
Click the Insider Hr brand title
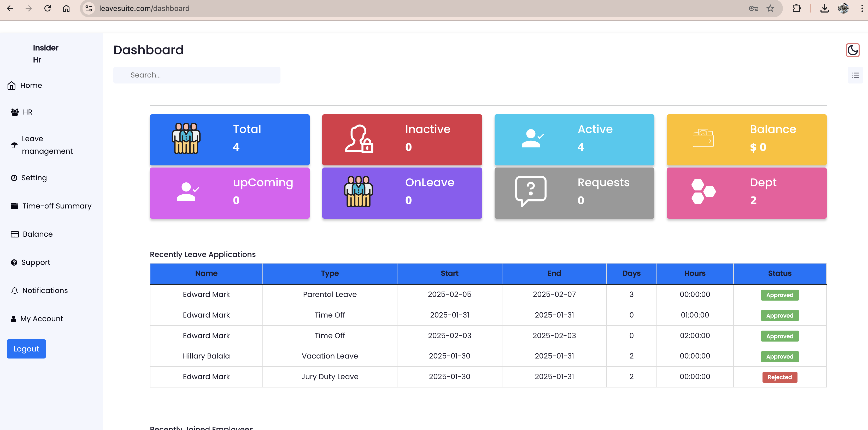[x=45, y=54]
